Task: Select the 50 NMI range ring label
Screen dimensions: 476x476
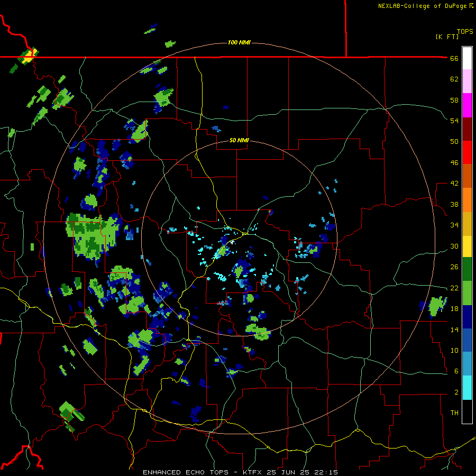Action: pyautogui.click(x=239, y=140)
